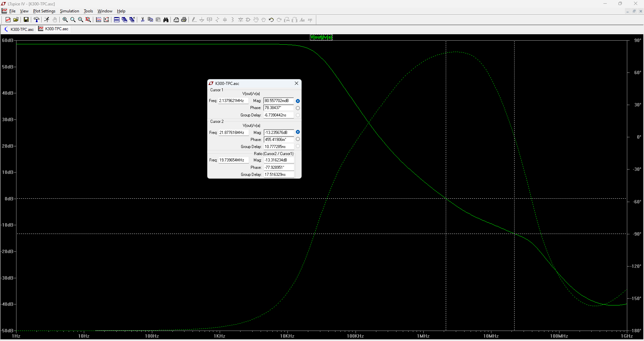Click Cursor 2 Group Delay field 10.777285ns
The image size is (644, 341).
coord(279,147)
